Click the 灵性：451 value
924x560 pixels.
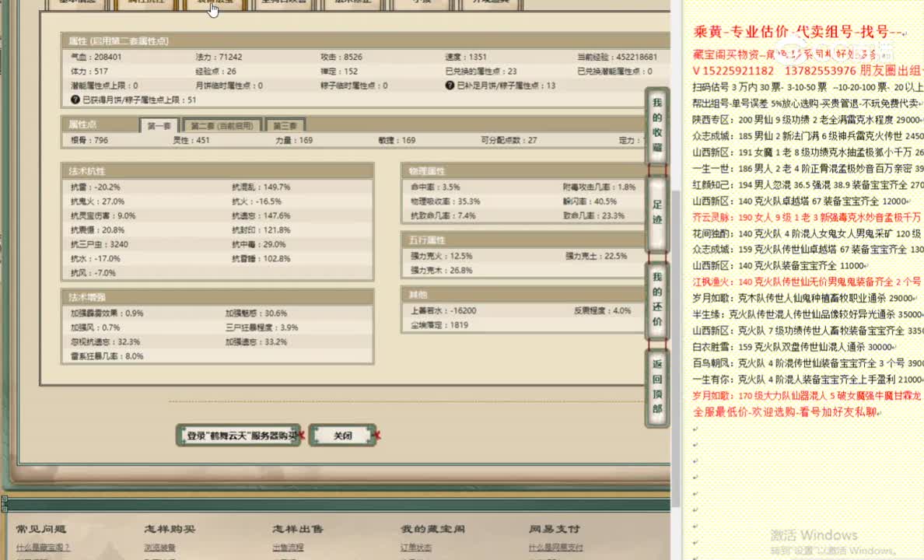[x=191, y=140]
